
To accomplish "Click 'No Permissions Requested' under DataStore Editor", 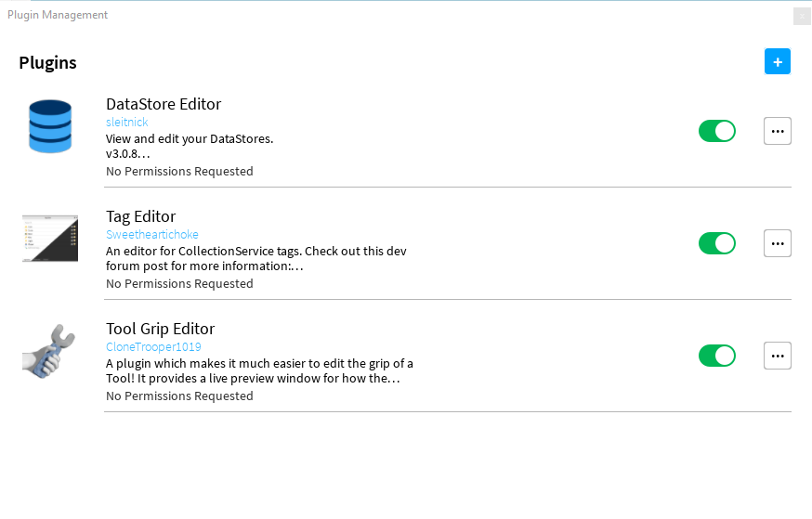I will point(179,171).
